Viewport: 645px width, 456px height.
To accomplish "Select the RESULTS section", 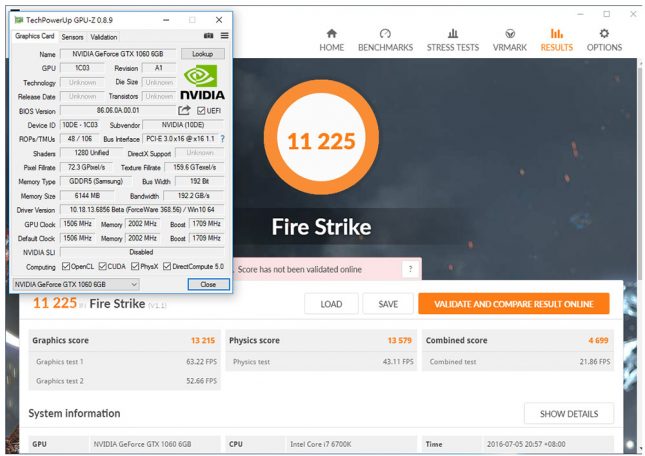I will click(x=557, y=40).
